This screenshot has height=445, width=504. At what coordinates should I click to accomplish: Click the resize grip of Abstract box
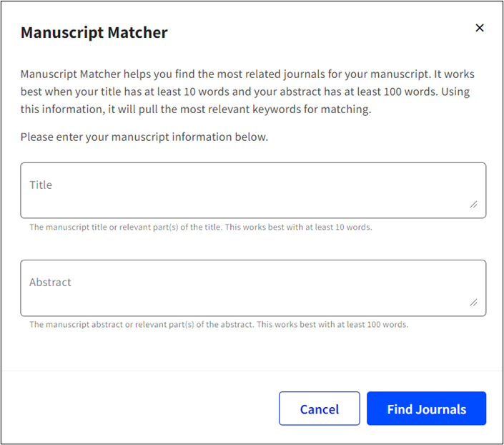(x=473, y=302)
